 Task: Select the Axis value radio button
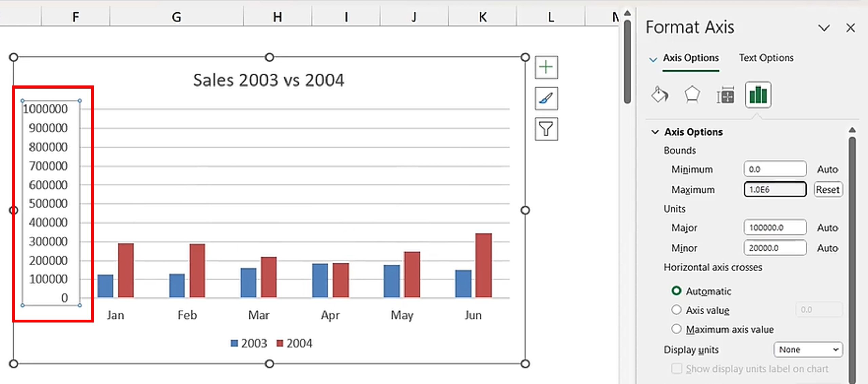pos(676,310)
